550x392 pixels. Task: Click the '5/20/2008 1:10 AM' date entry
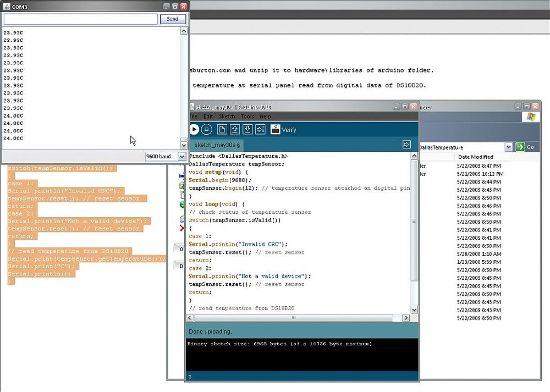tap(479, 254)
